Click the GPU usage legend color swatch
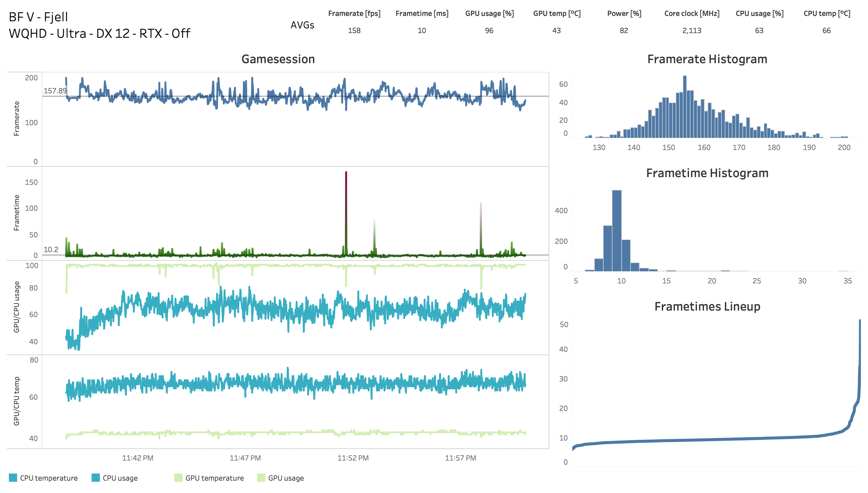Screen dimensions: 868x493 pos(261,477)
